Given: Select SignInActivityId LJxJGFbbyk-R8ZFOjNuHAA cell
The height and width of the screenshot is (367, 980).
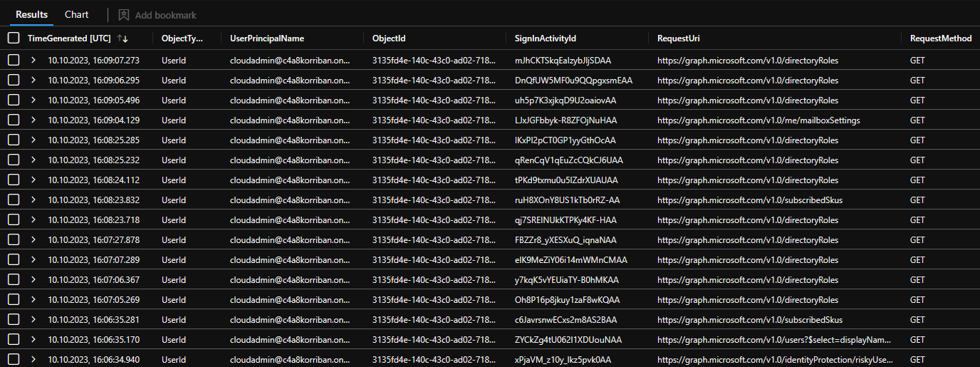Looking at the screenshot, I should click(x=565, y=120).
